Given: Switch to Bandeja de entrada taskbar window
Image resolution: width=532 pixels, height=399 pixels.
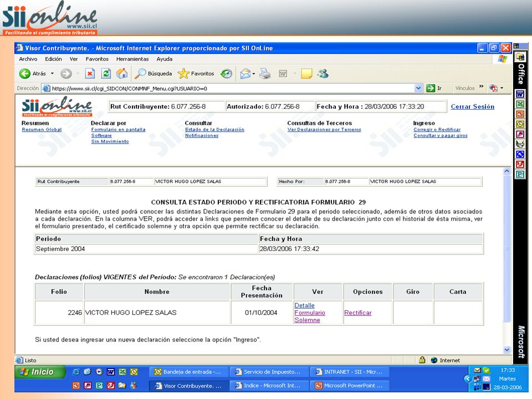Looking at the screenshot, I should [x=188, y=372].
